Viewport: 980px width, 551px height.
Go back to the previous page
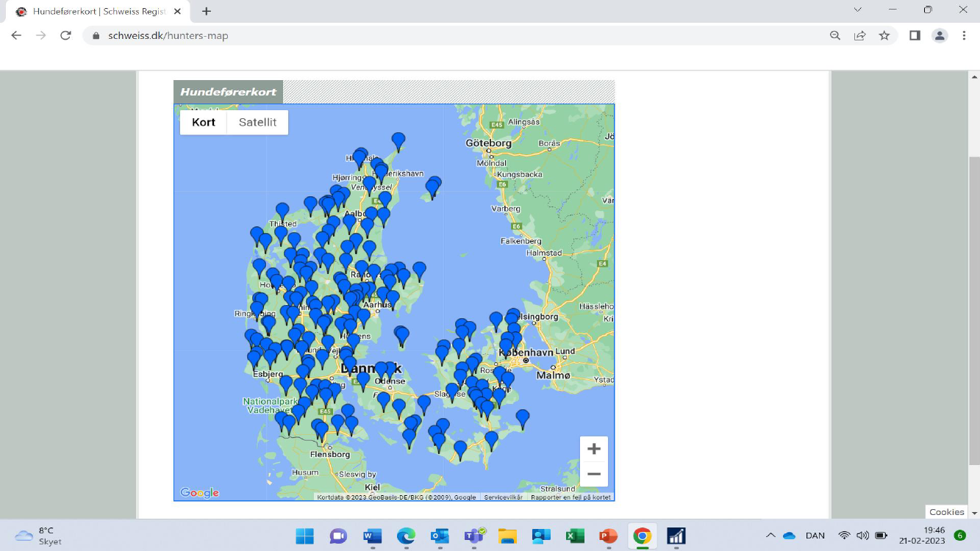(16, 35)
